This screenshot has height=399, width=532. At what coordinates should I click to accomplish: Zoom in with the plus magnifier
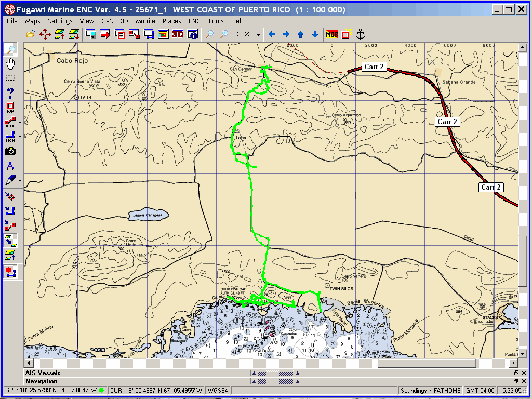(x=224, y=34)
